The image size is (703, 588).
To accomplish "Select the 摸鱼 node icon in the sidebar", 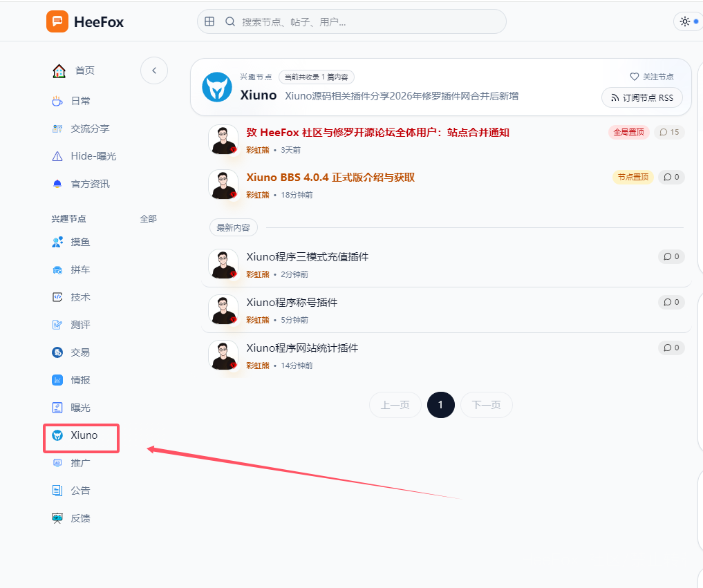I will [57, 242].
